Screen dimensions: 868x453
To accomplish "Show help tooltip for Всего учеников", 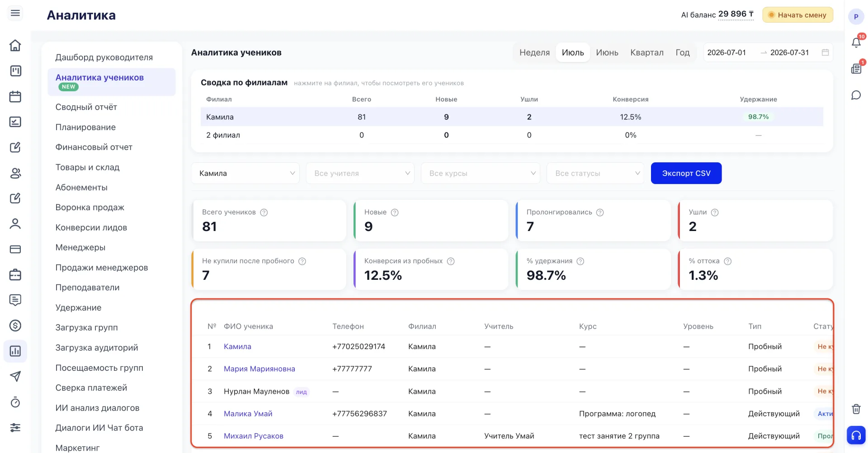I will click(x=264, y=212).
